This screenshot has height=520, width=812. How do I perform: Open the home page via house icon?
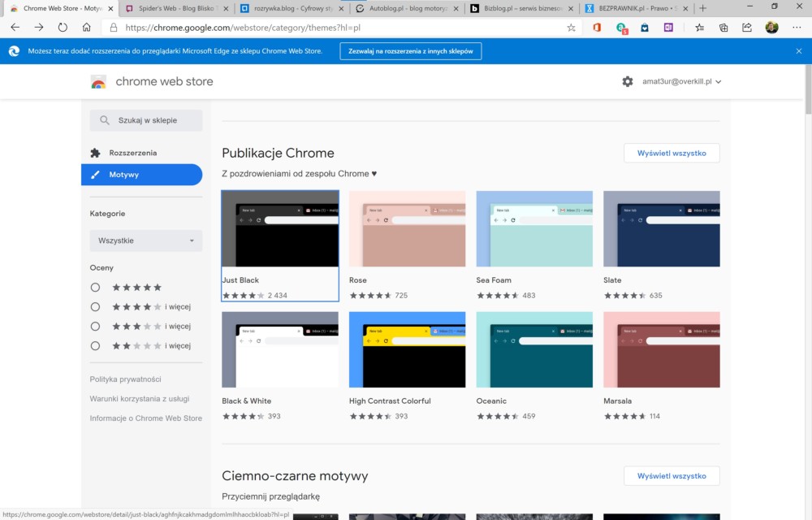87,28
